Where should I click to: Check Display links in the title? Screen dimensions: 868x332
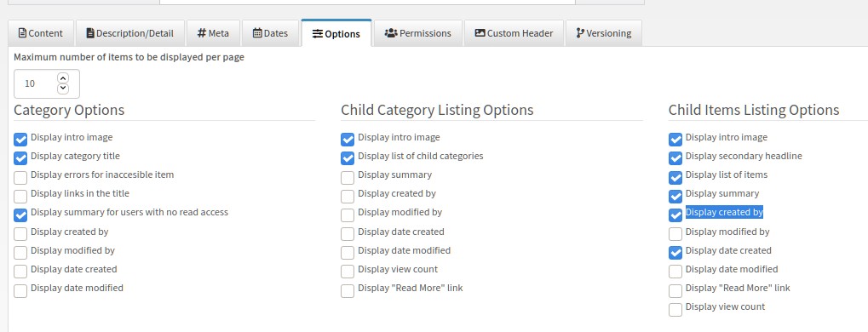(20, 197)
